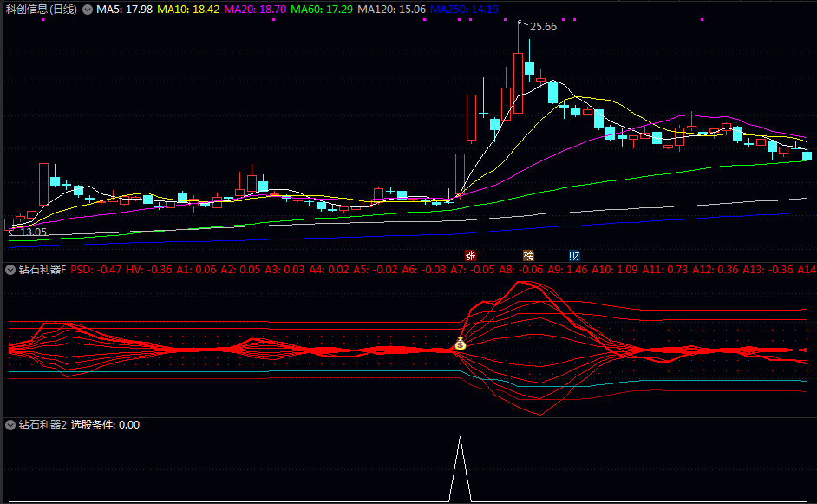This screenshot has width=817, height=504.
Task: Click the green MA60 legend label
Action: 322,10
